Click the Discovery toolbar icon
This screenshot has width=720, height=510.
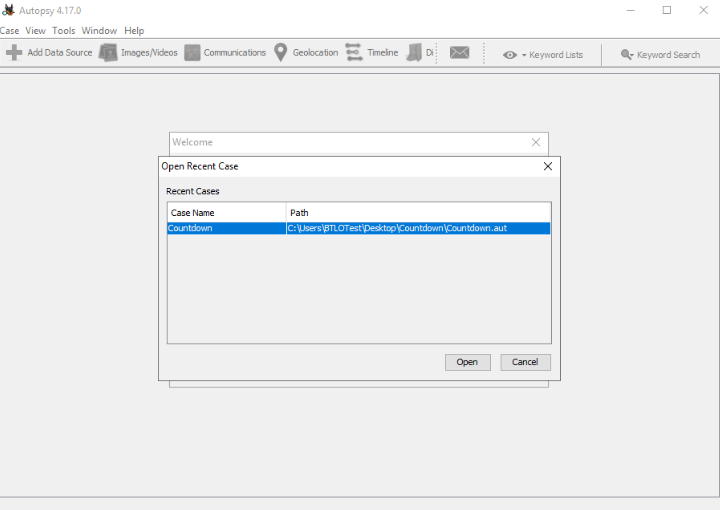pyautogui.click(x=414, y=52)
